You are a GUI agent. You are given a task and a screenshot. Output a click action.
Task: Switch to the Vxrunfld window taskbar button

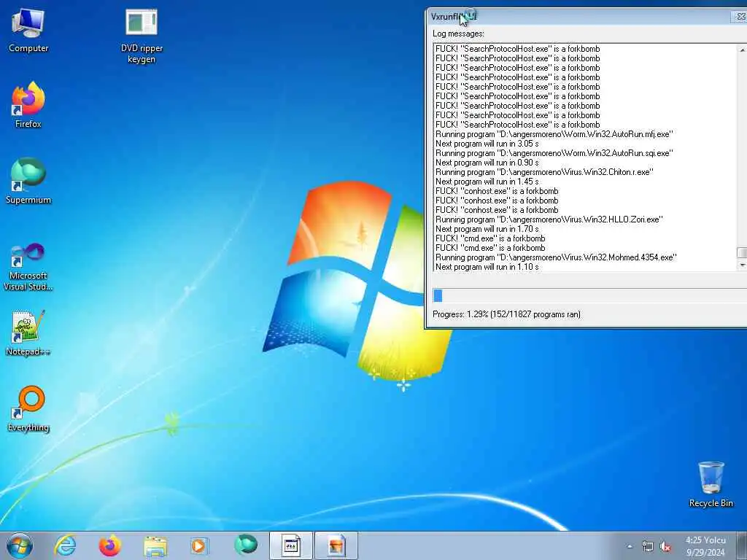pyautogui.click(x=291, y=545)
